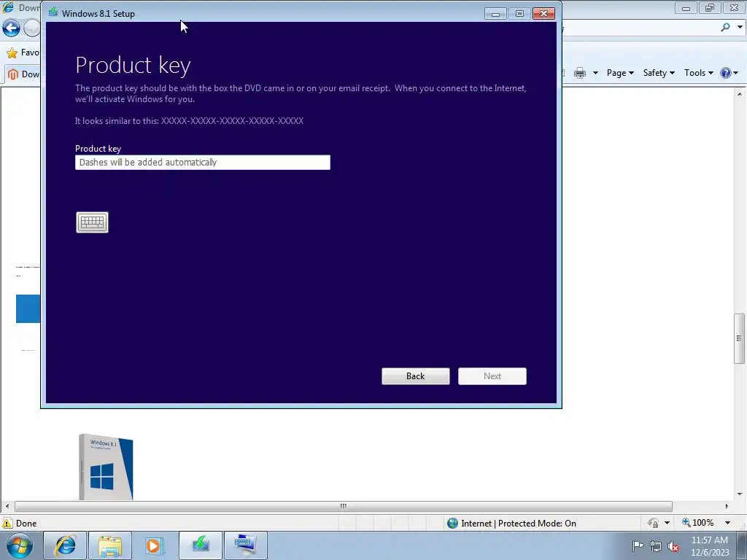The image size is (747, 560).
Task: Click the Next button in Windows 8.1 Setup
Action: (492, 376)
